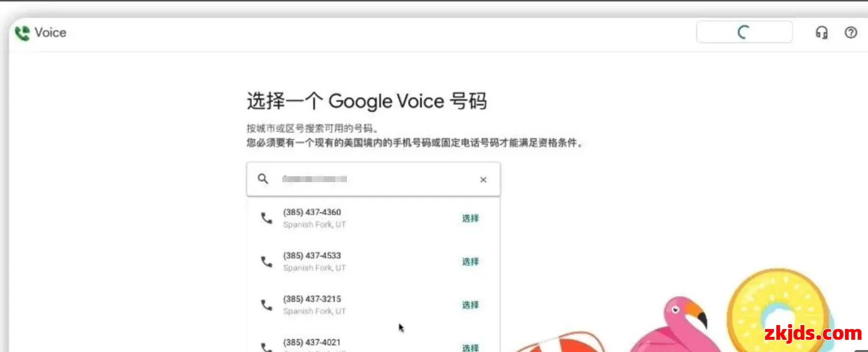Choose 选择 for number (385) 437-4021
Viewport: 868px width, 352px height.
470,348
